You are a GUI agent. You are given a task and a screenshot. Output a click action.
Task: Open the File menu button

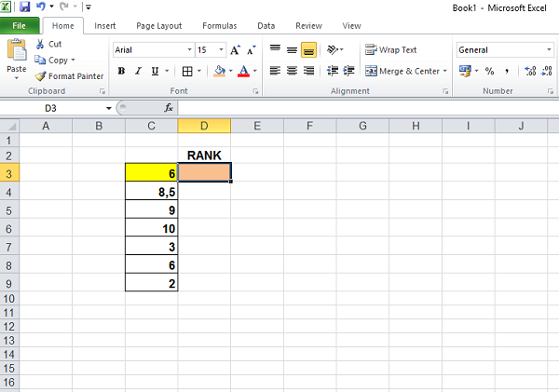click(x=20, y=26)
